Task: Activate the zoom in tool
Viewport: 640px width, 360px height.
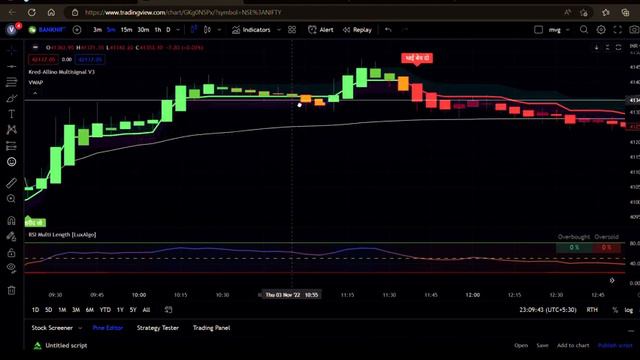Action: coord(11,199)
